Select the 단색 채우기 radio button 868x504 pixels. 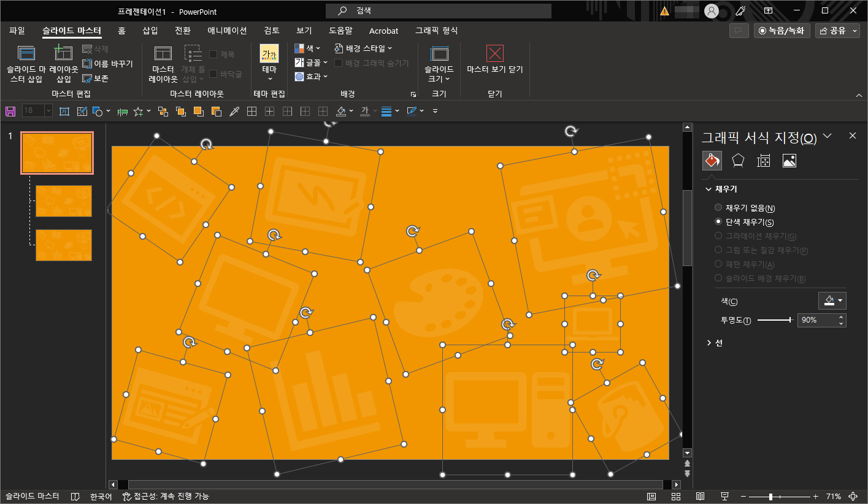coord(718,222)
